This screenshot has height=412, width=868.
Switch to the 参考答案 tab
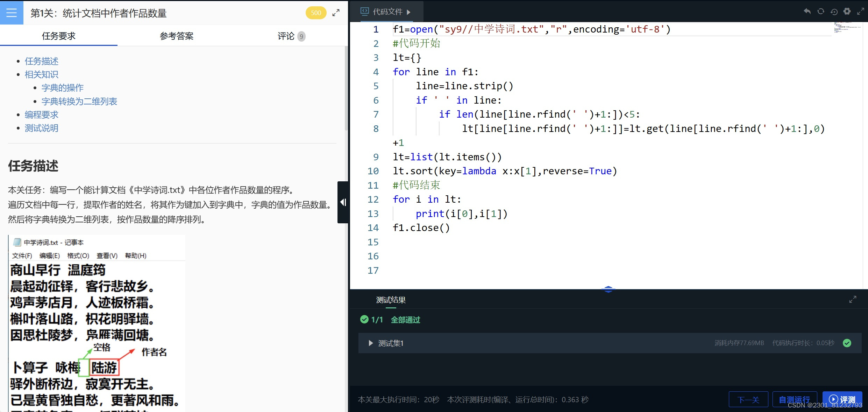coord(177,36)
